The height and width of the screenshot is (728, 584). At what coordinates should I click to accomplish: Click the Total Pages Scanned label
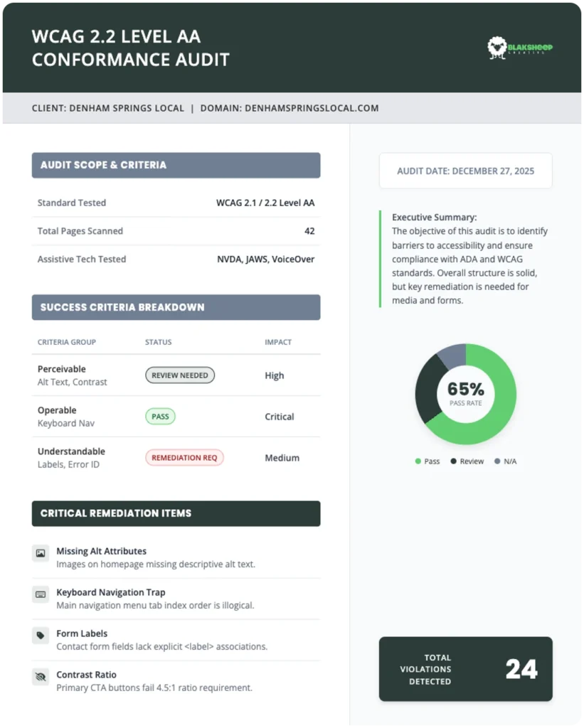(80, 231)
